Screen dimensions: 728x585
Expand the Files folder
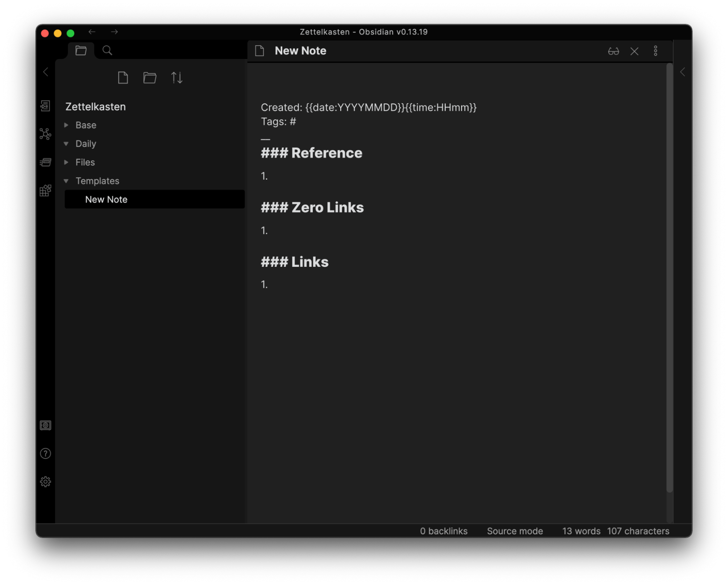(x=67, y=162)
